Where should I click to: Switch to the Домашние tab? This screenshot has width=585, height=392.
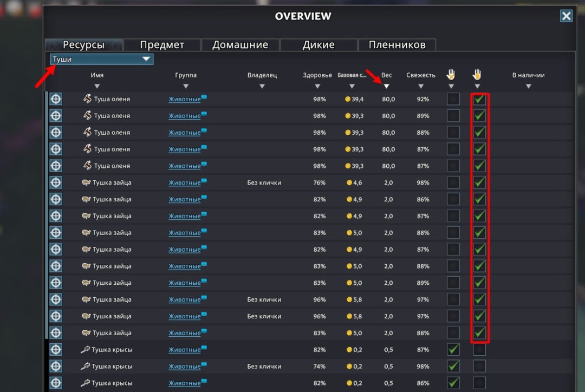[x=240, y=45]
